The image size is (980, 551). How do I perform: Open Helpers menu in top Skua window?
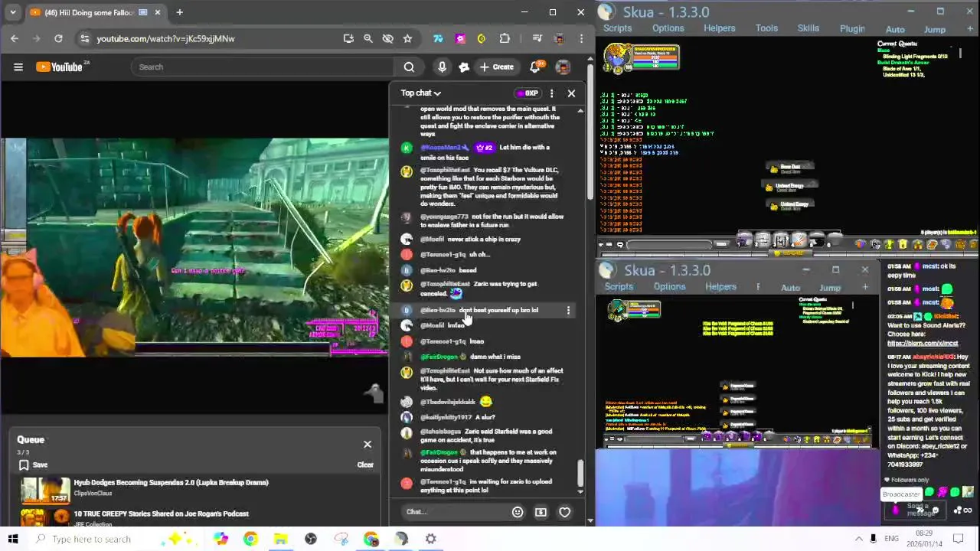tap(719, 28)
